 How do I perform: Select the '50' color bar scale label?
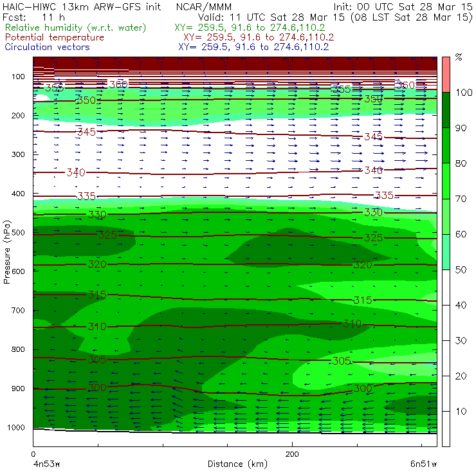tap(461, 270)
